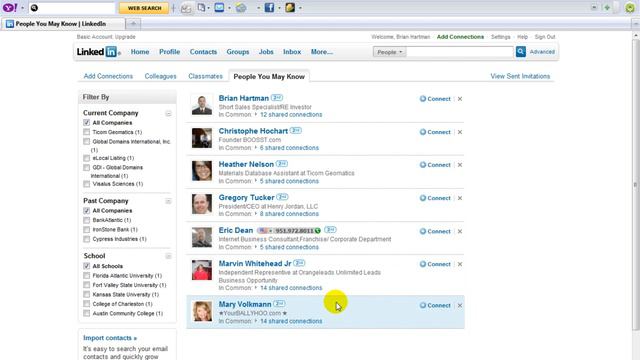Dismiss Mary Volkmann suggestion with X
This screenshot has height=360, width=640.
(460, 305)
